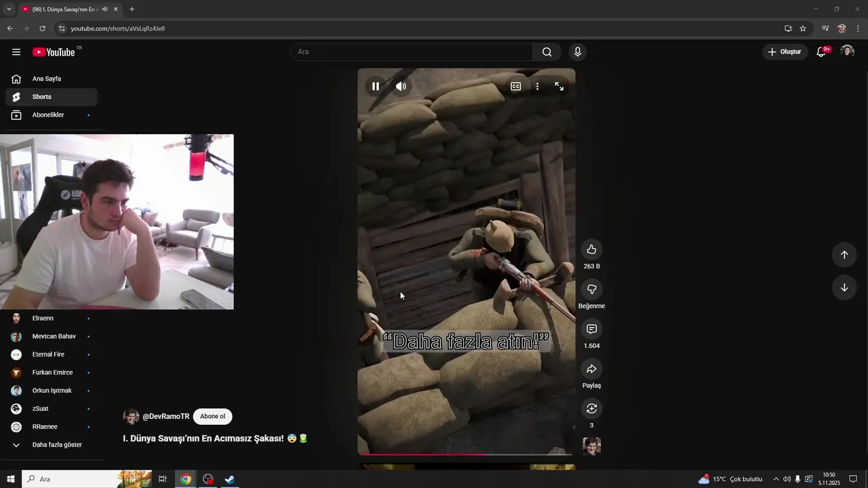Open Abonelikler in the sidebar
Image resolution: width=868 pixels, height=488 pixels.
click(x=52, y=115)
